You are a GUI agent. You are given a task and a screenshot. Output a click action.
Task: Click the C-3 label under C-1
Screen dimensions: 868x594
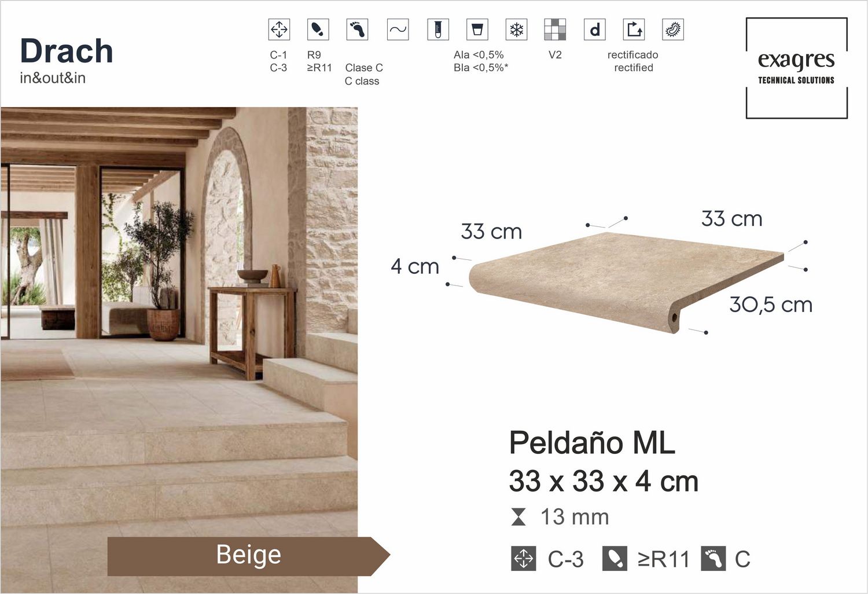(x=278, y=68)
